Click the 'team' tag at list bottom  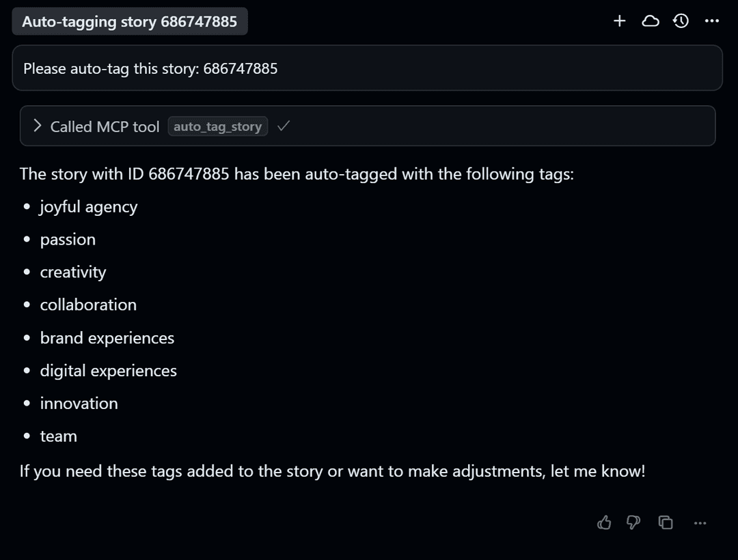[x=58, y=436]
